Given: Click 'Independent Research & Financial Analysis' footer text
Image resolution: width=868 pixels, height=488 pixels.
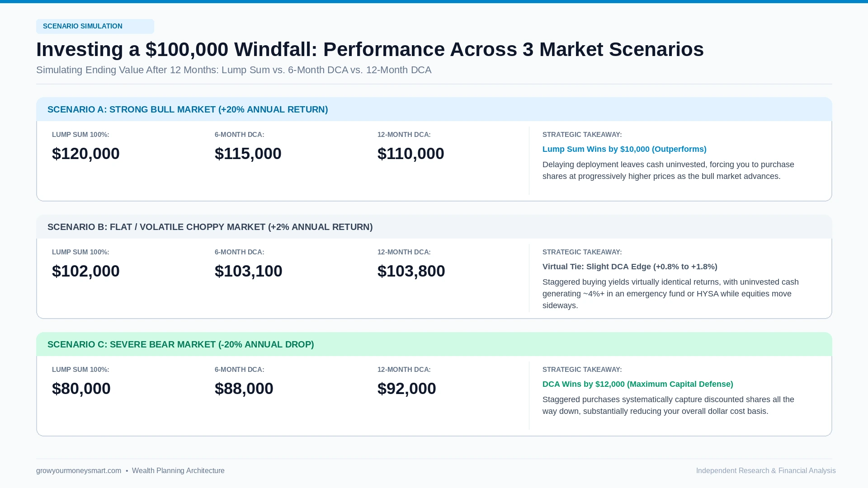Looking at the screenshot, I should click(x=766, y=471).
